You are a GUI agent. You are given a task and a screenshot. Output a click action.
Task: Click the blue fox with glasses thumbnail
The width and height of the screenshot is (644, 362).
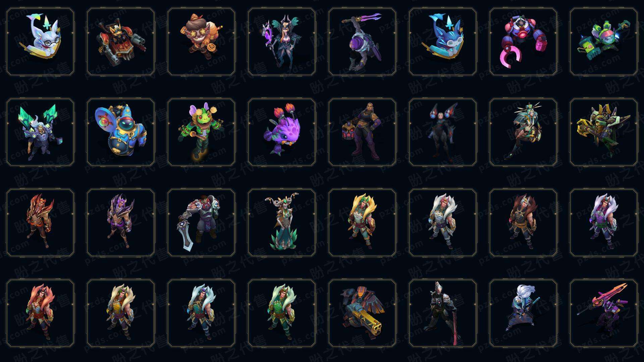click(443, 42)
